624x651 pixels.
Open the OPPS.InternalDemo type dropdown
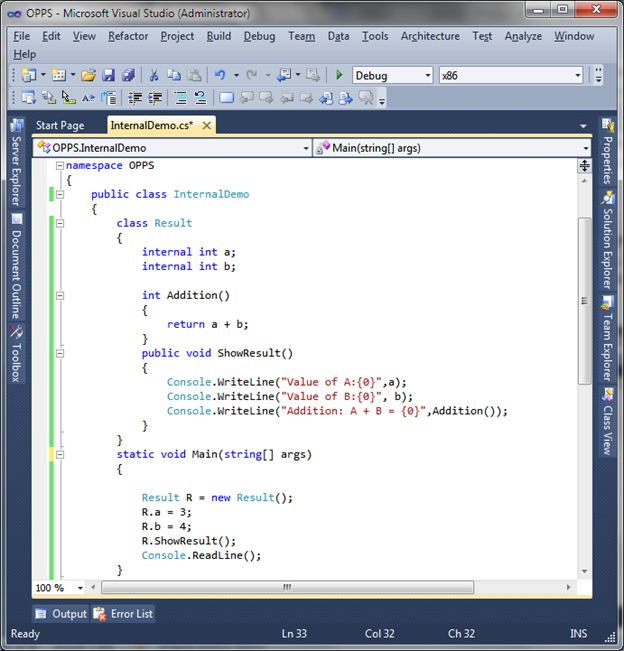(306, 148)
